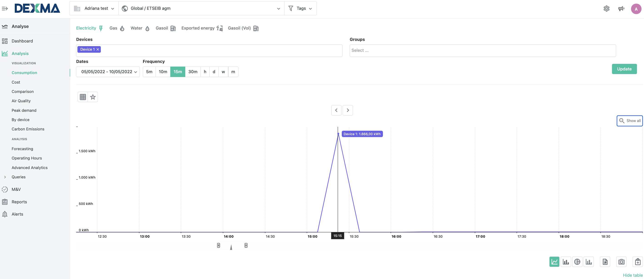The width and height of the screenshot is (644, 279).
Task: Open Consumption visualization
Action: (x=24, y=72)
